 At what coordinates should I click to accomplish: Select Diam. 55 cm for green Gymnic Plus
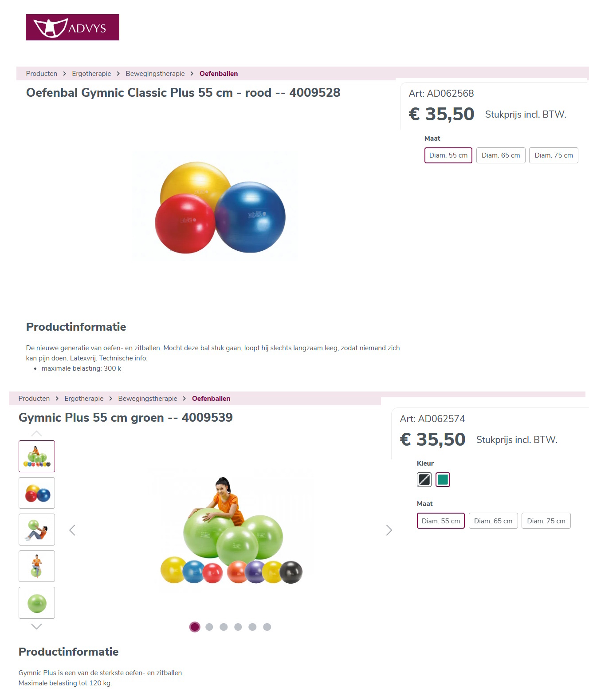441,521
